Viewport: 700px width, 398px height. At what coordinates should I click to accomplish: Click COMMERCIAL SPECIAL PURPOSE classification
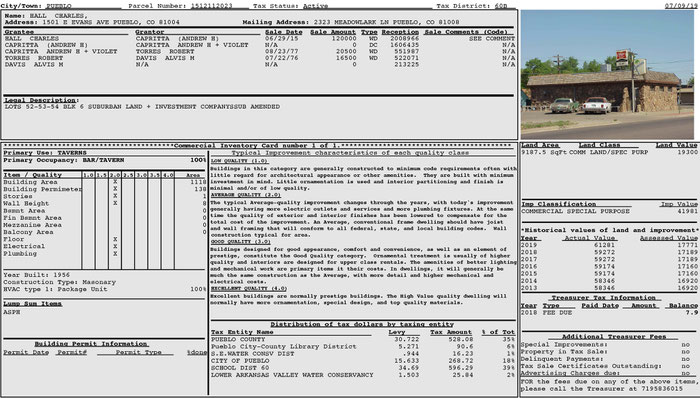(575, 211)
